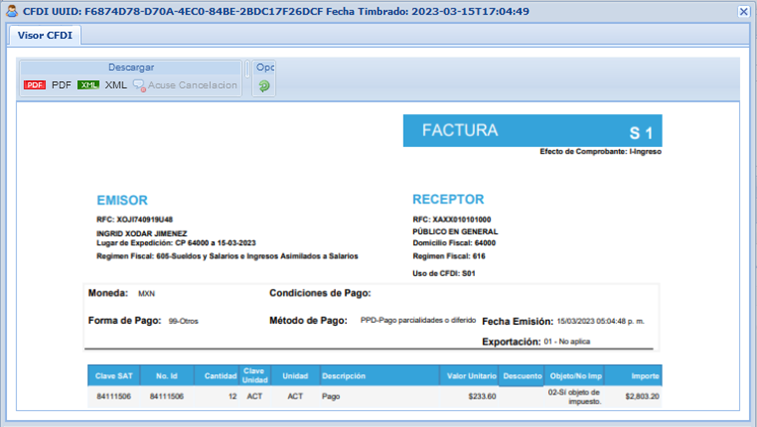Click the Importe column header
The height and width of the screenshot is (427, 757).
[645, 377]
